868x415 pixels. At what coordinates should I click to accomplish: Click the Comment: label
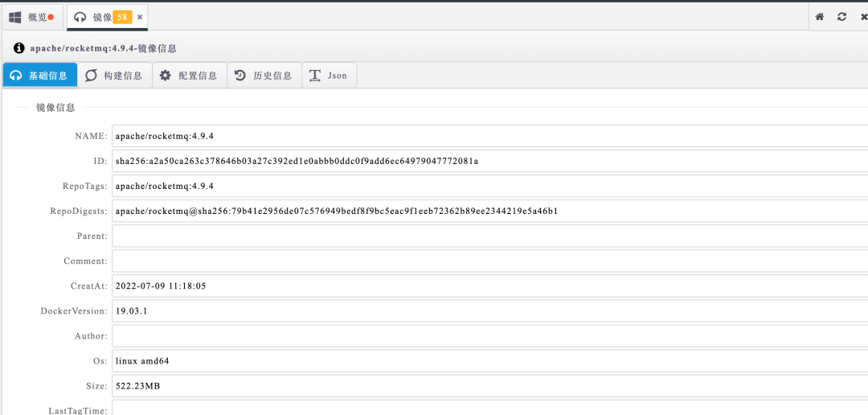[x=86, y=261]
